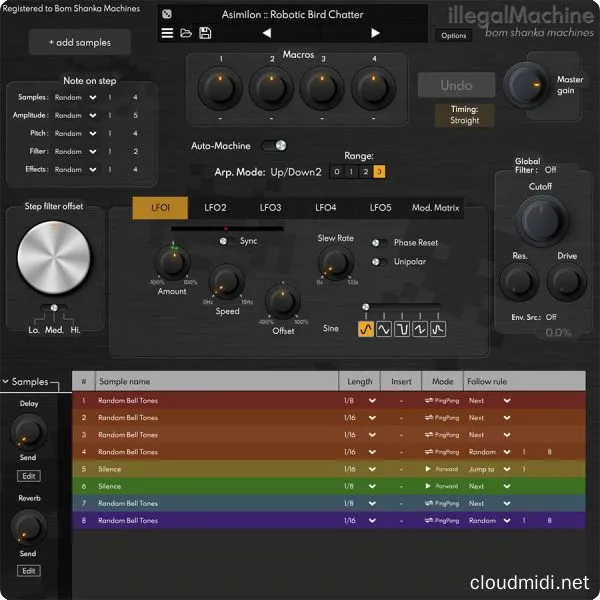
Task: Open the Options button
Action: click(454, 36)
